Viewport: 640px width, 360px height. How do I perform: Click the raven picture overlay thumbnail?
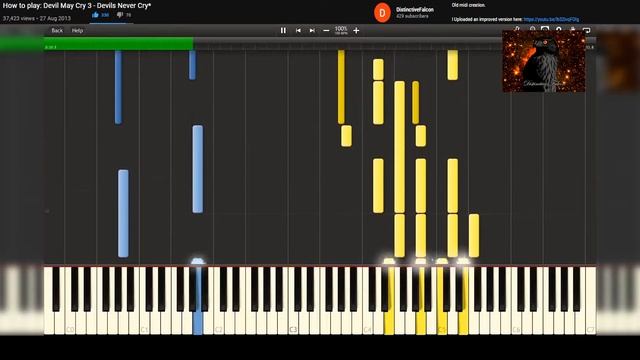pyautogui.click(x=544, y=61)
